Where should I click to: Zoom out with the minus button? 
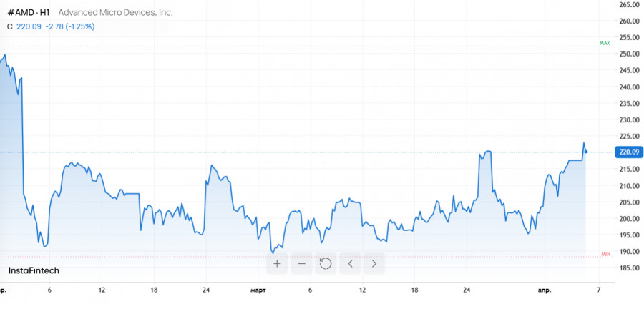[x=301, y=263]
